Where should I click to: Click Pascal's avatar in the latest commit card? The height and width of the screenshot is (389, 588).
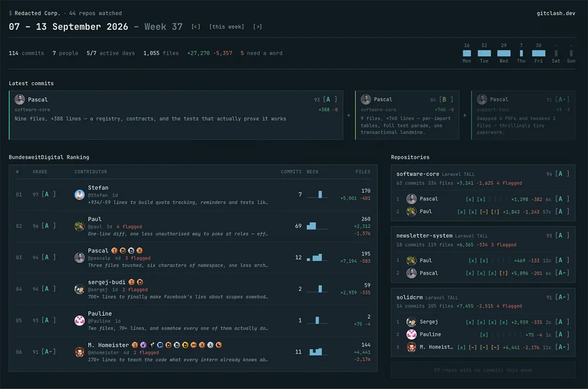[x=20, y=100]
